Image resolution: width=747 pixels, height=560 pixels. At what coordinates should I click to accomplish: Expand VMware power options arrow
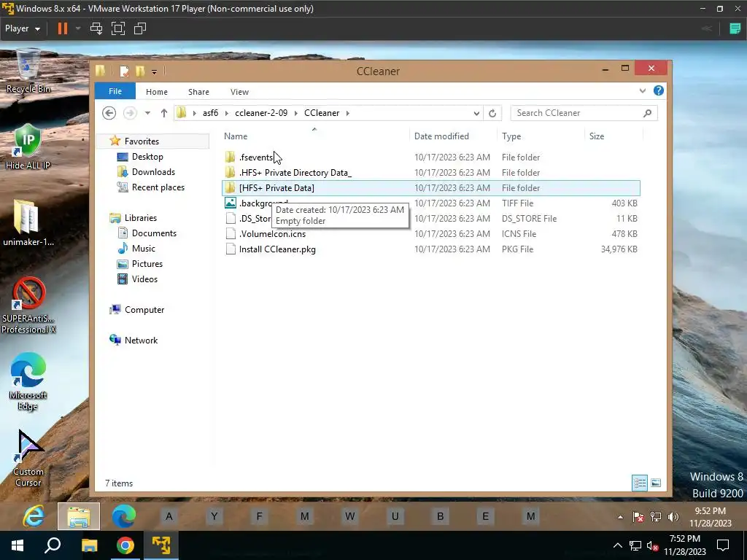pos(78,28)
